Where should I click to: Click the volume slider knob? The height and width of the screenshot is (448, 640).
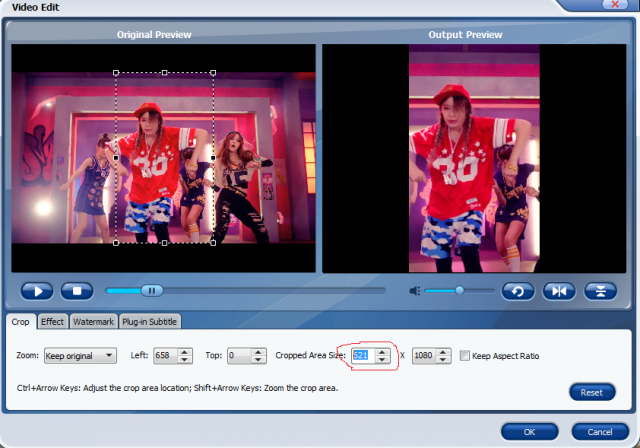pos(460,290)
